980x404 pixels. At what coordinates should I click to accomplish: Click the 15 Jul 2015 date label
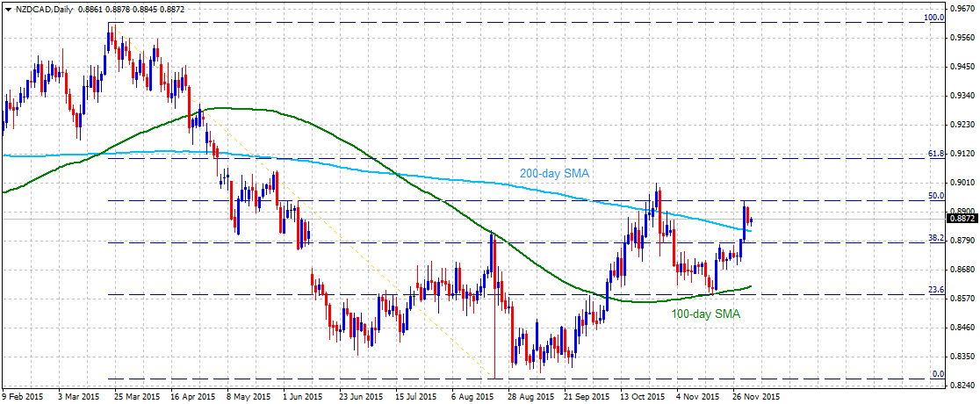tap(415, 396)
